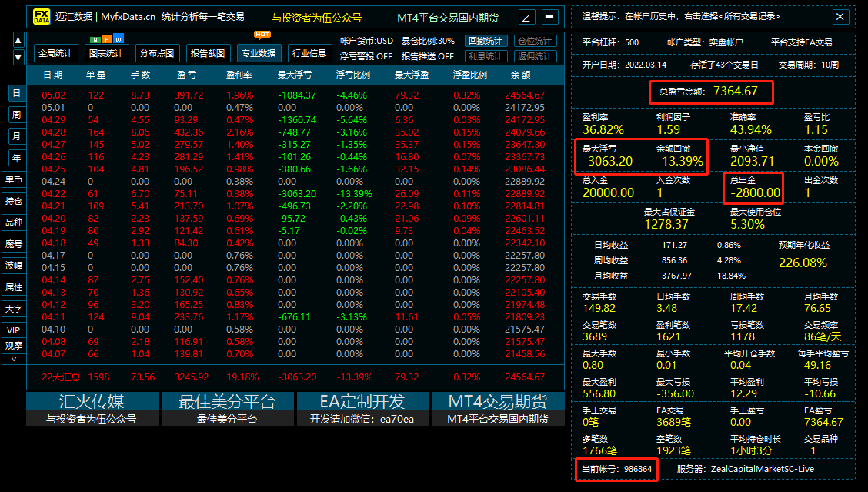
Task: Select the 04.11 date row
Action: coord(295,317)
